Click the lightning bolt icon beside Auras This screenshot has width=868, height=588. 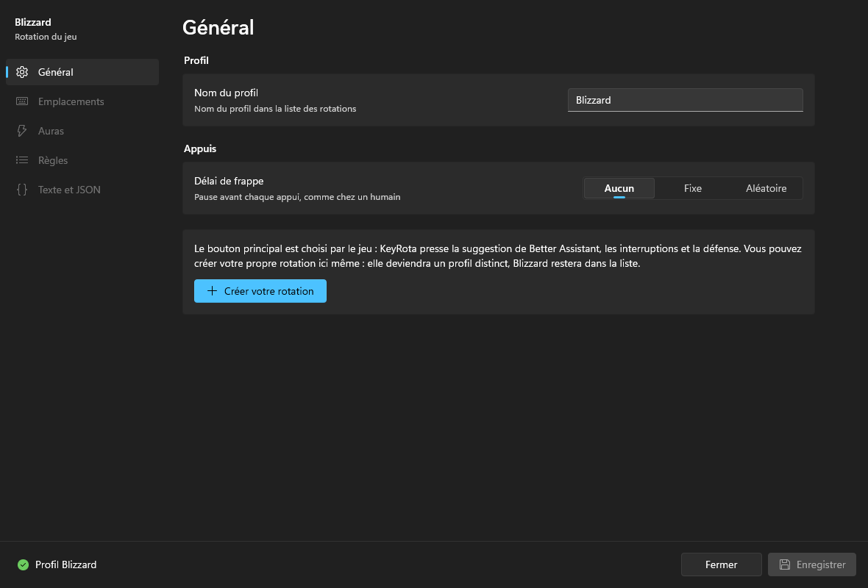(22, 131)
